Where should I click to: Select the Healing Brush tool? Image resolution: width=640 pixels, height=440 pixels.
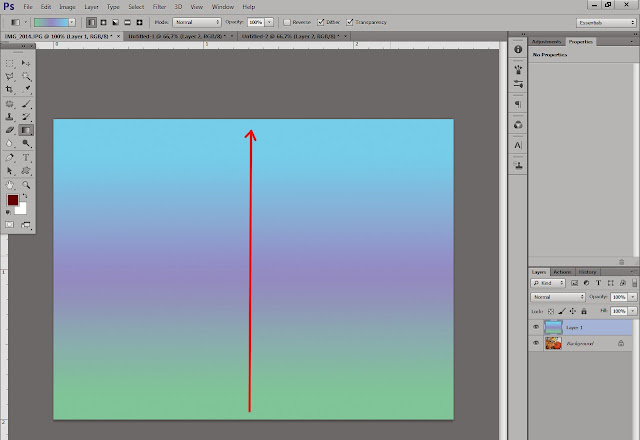point(9,104)
